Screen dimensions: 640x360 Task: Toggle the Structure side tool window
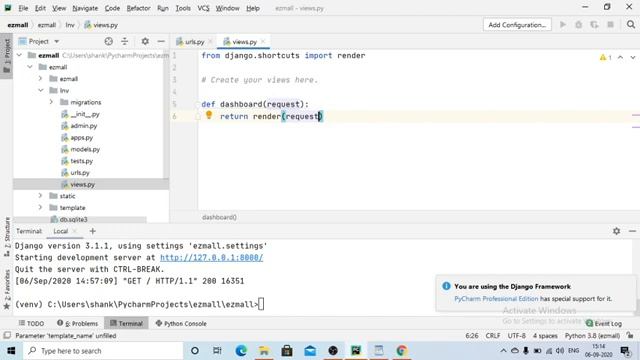pos(7,236)
